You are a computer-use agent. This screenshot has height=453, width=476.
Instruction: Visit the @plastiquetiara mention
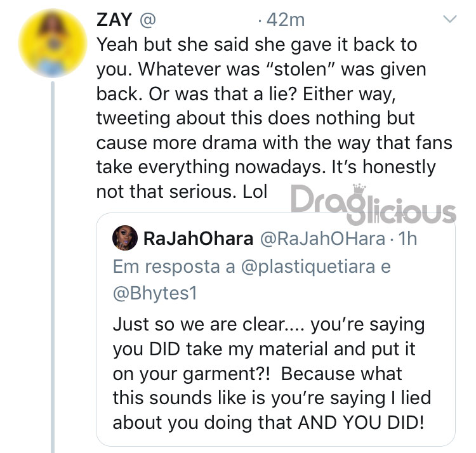(308, 267)
